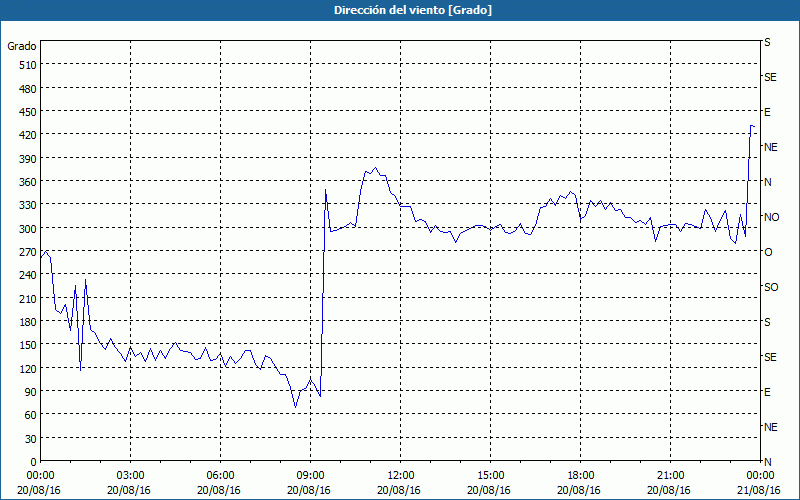800x500 pixels.
Task: Pick the 420 tick label on the left axis
Action: [28, 135]
